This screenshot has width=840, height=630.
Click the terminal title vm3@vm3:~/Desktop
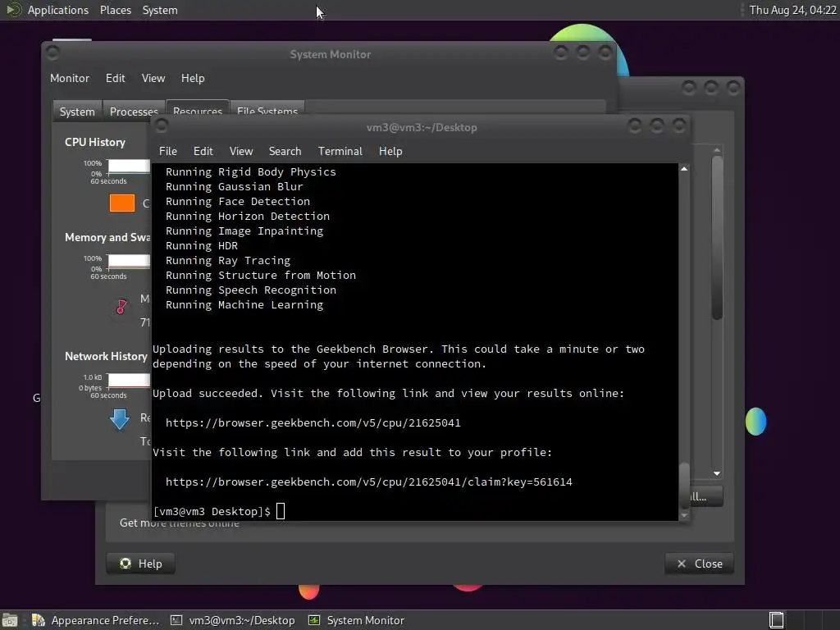(422, 127)
